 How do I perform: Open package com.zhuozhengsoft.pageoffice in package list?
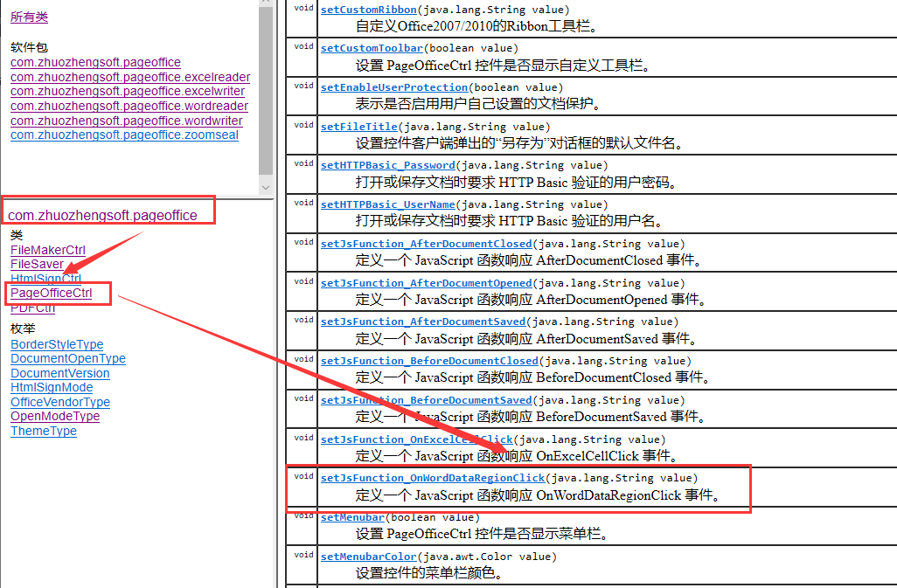pyautogui.click(x=95, y=62)
